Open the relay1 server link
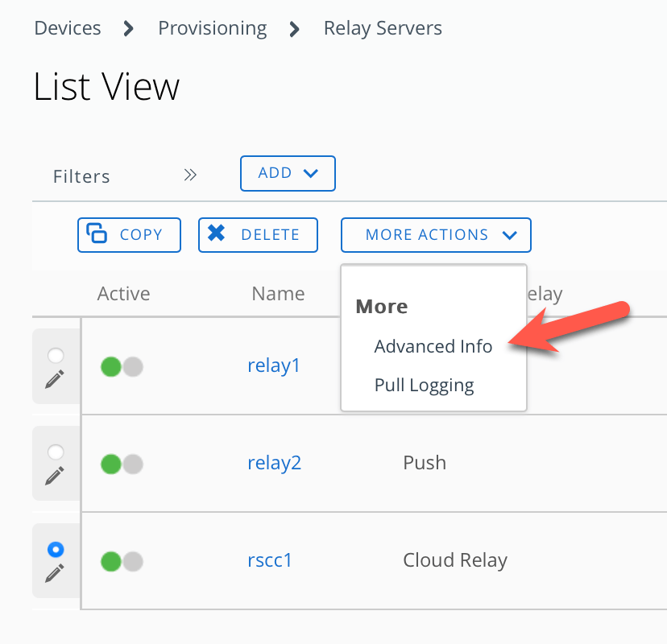Viewport: 667px width, 644px height. click(x=273, y=365)
